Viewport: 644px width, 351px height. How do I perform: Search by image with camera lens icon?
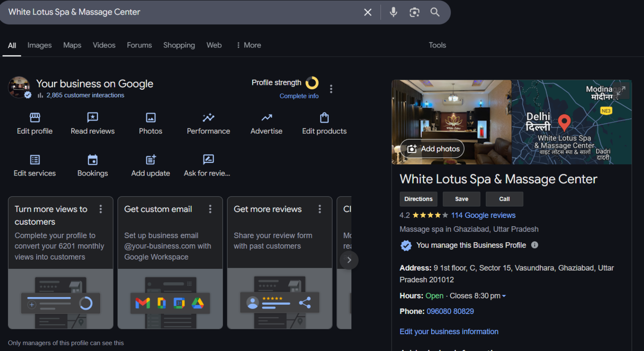point(414,12)
